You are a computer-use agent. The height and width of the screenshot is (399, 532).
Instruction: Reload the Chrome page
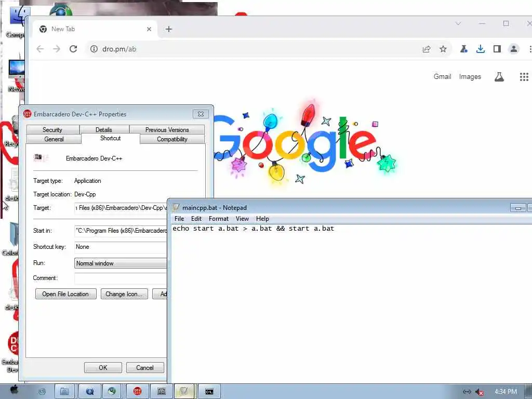[x=73, y=49]
